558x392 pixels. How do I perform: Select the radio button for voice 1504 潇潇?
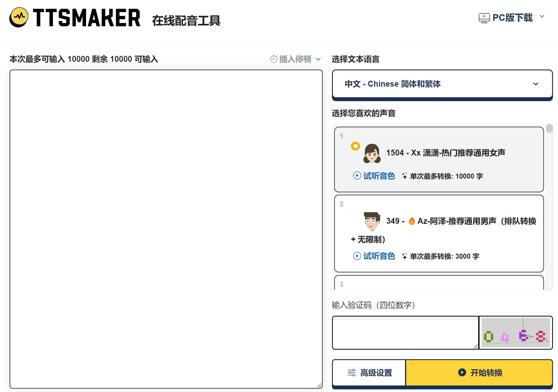point(355,146)
